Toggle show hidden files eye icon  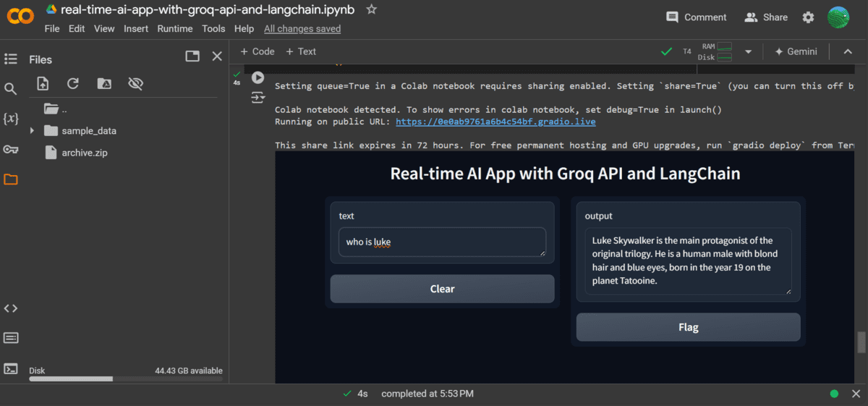click(x=135, y=84)
